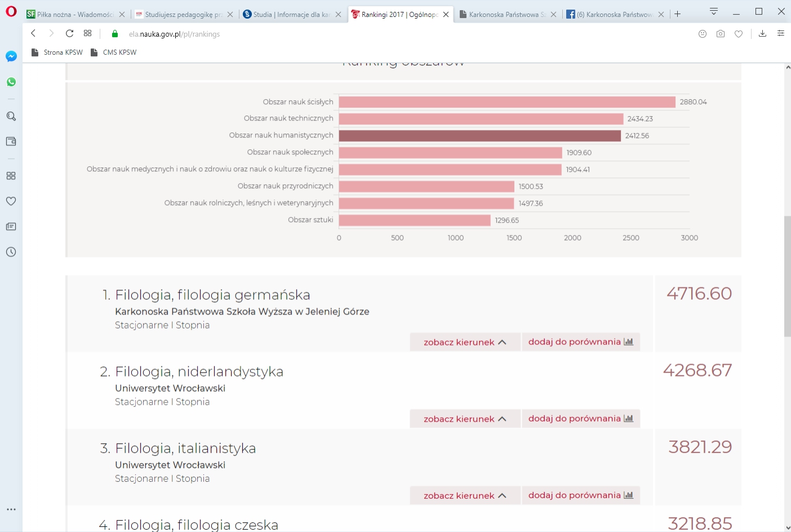The image size is (791, 532).
Task: Open the sidebar wallet icon
Action: 11,141
